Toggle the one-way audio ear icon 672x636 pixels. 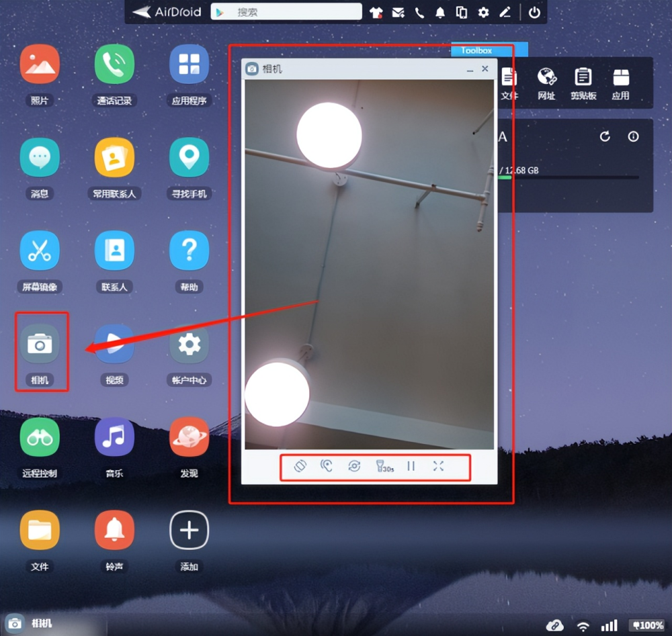(327, 466)
